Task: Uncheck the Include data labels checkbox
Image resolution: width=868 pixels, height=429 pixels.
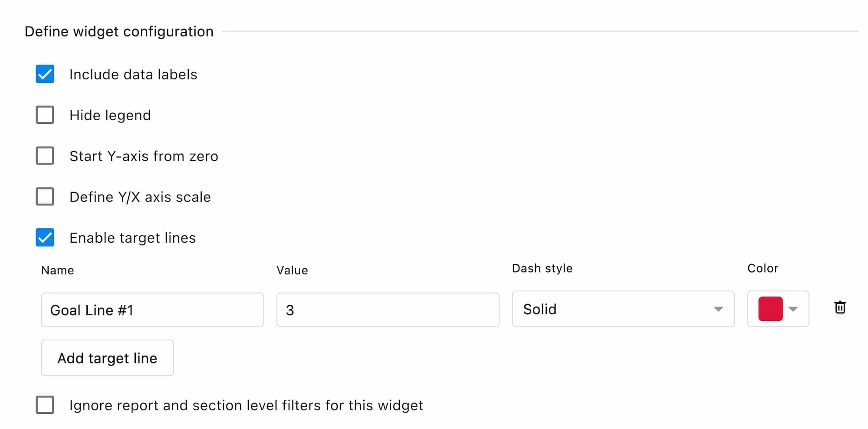Action: click(x=45, y=74)
